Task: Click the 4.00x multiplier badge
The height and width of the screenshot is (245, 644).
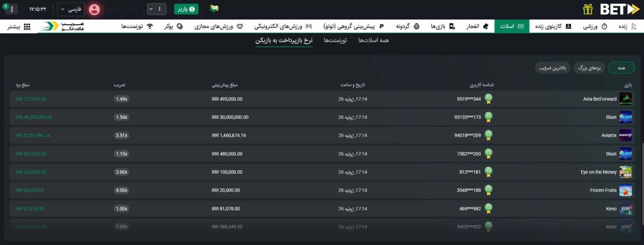Action: (121, 190)
